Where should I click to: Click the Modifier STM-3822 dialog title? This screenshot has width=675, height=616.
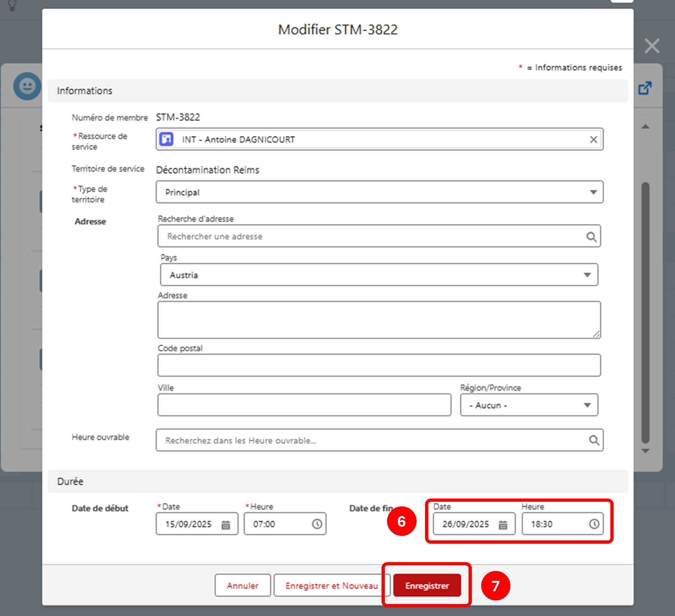click(x=338, y=30)
